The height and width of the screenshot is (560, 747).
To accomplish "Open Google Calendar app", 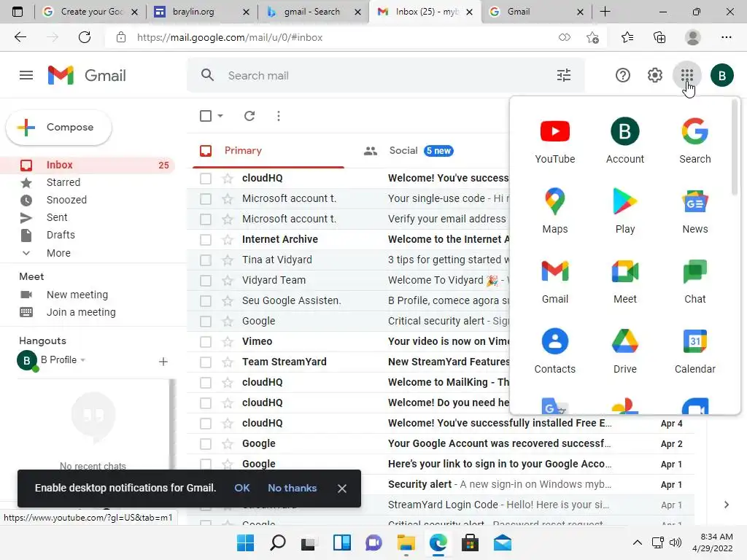I will coord(694,351).
